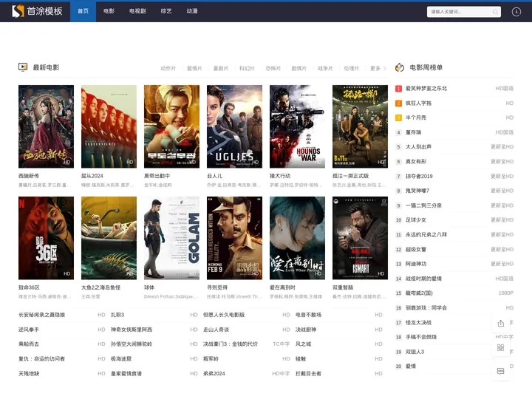Open 爱在离别时 poster thumbnail
Viewport: 532px width, 399px height.
click(x=297, y=238)
